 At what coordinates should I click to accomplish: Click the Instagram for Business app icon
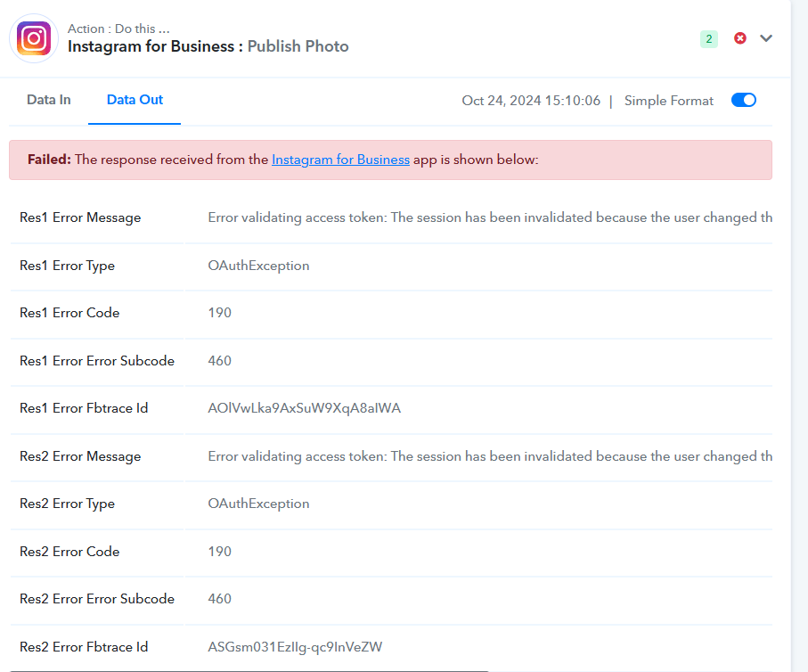click(34, 38)
